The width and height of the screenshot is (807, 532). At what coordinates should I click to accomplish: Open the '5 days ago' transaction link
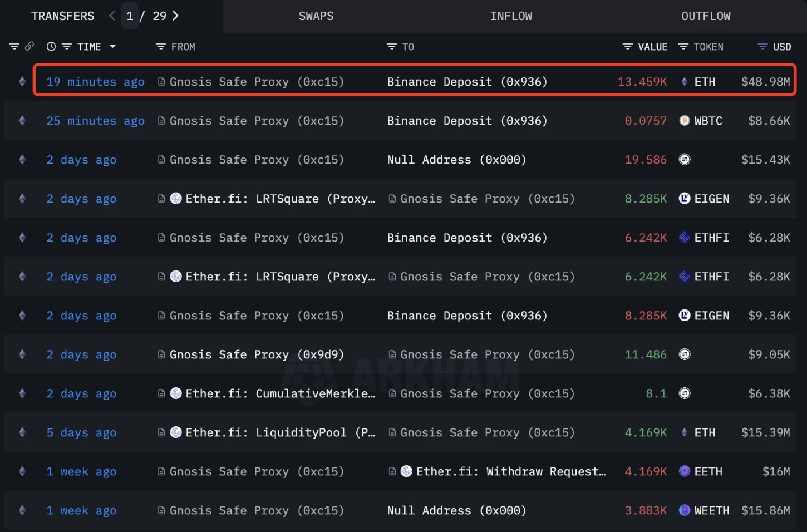pos(81,432)
